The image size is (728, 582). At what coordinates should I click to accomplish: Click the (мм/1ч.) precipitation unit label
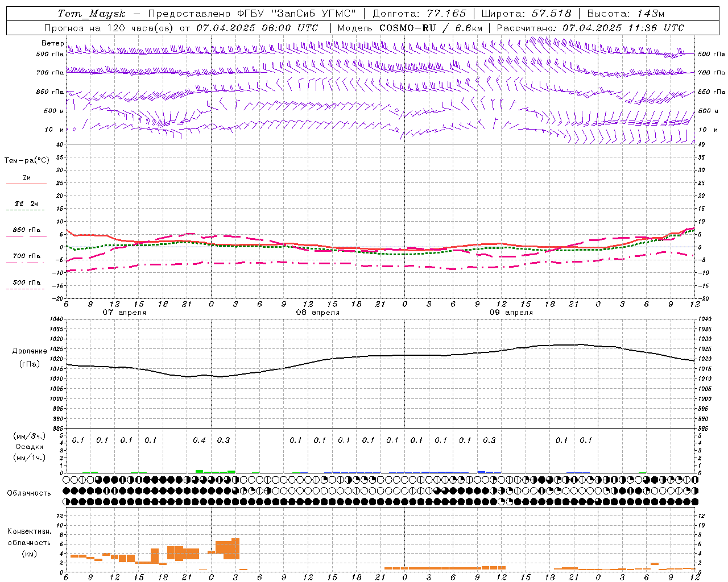click(30, 458)
